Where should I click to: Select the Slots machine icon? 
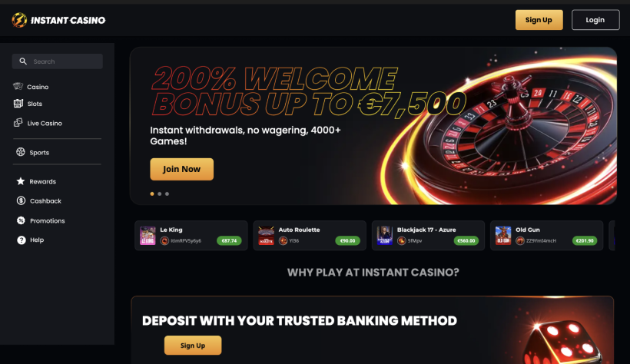[18, 104]
